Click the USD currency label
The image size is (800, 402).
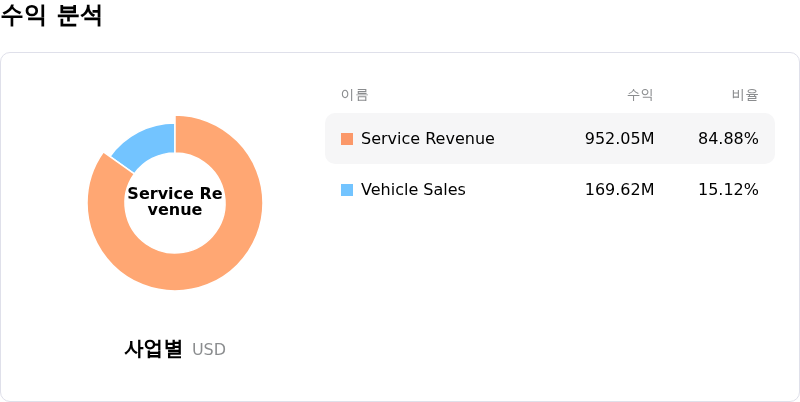(209, 350)
